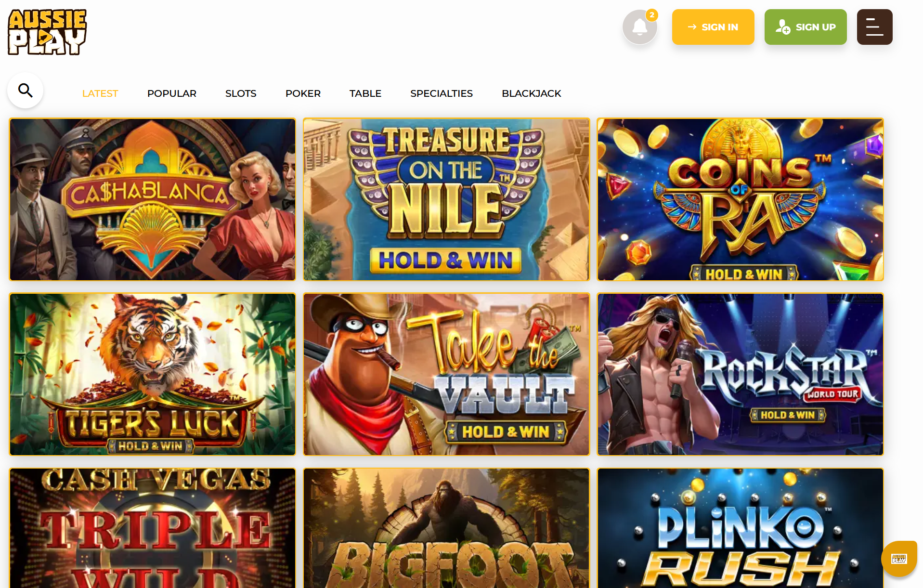Viewport: 923px width, 588px height.
Task: Open the hamburger menu button
Action: [874, 27]
